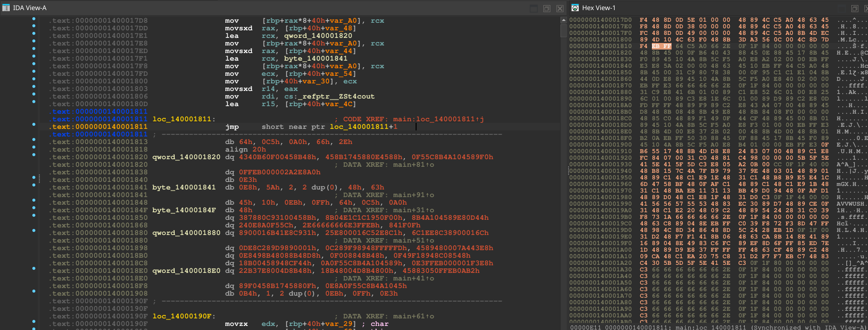Viewport: 868px width, 330px height.
Task: Close the IDA View-A panel
Action: coord(560,8)
